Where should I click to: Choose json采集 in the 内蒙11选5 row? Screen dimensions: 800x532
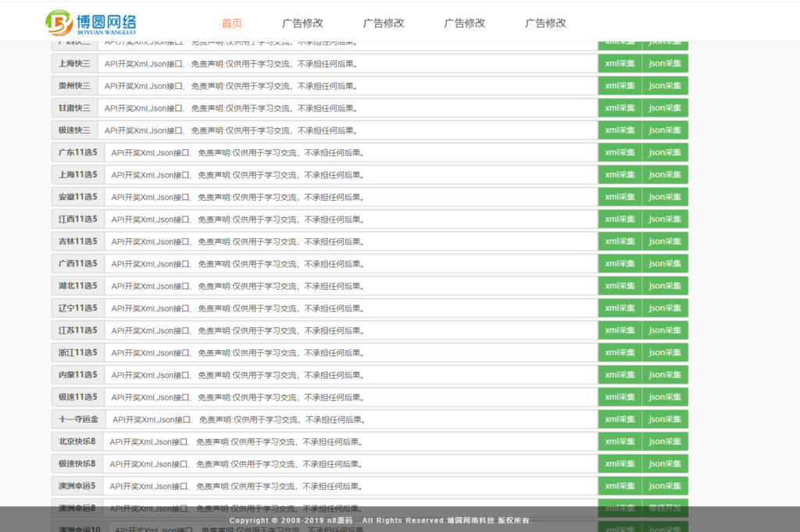[665, 375]
